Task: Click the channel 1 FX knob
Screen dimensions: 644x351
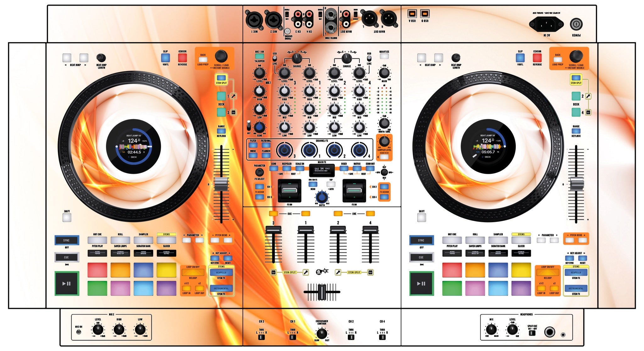Action: (309, 150)
